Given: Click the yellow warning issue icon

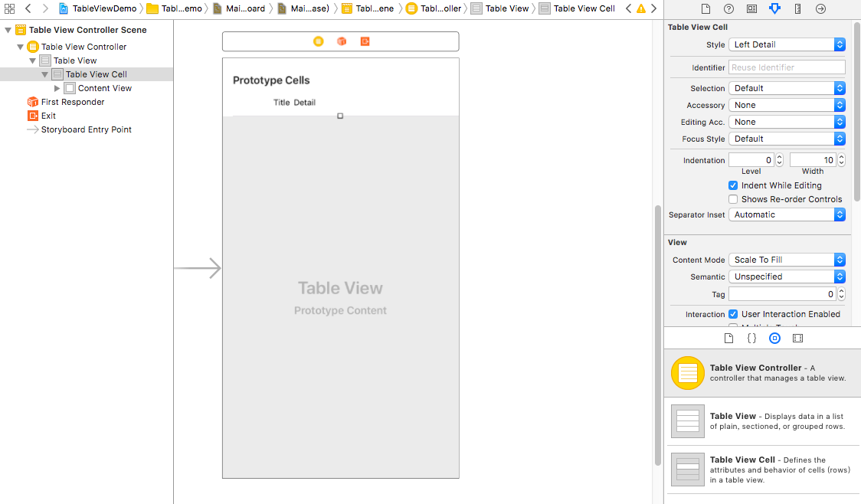Looking at the screenshot, I should coord(641,8).
